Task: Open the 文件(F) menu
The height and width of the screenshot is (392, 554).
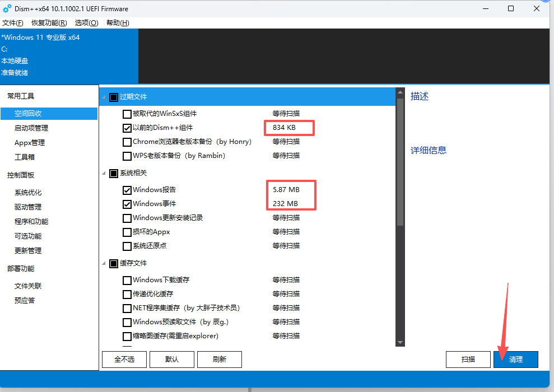Action: click(x=13, y=23)
